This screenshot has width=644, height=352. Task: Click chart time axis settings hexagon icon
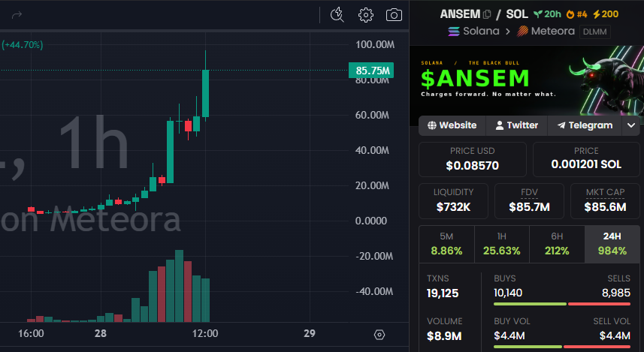pos(379,335)
